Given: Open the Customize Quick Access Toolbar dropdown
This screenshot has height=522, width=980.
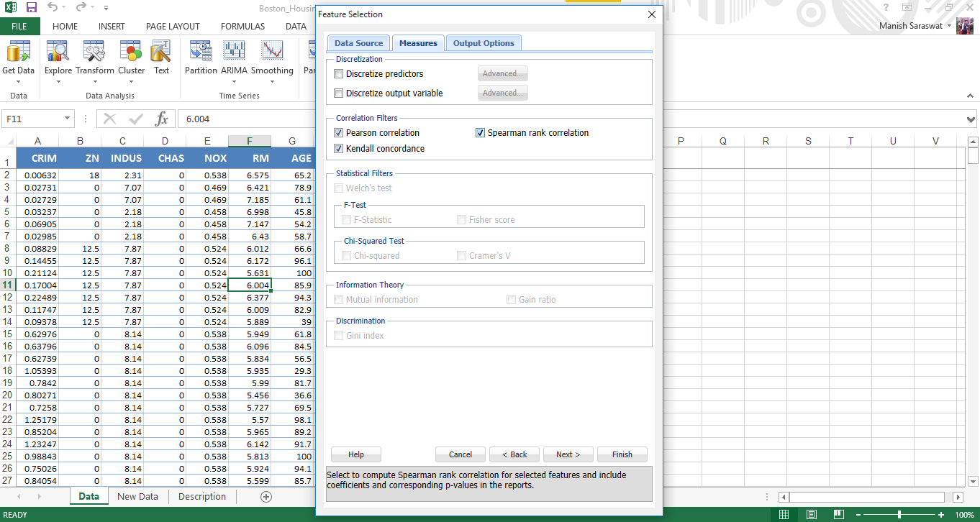Looking at the screenshot, I should 106,8.
